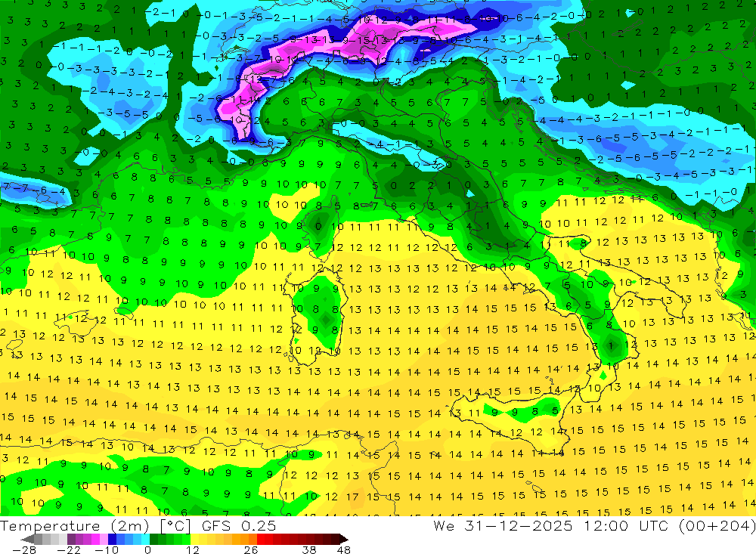The height and width of the screenshot is (554, 756).
Task: Click the '12' legend value under color bar
Action: [192, 549]
